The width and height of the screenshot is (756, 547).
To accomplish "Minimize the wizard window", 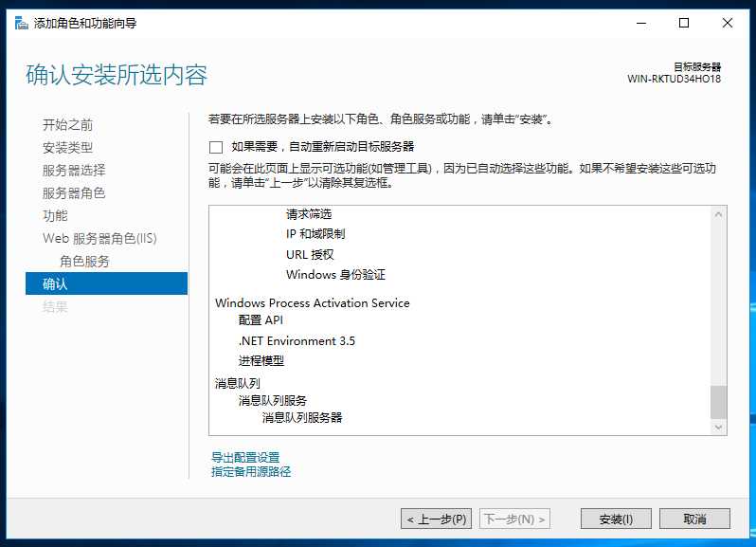I will 641,23.
